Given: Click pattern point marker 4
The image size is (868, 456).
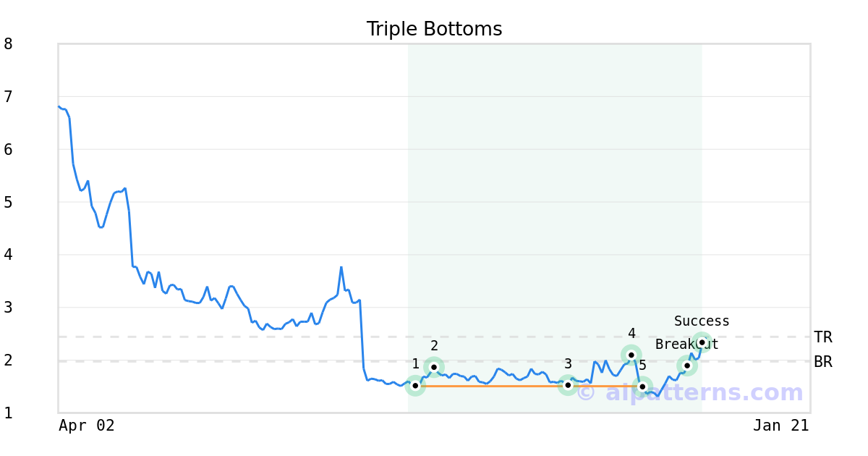Looking at the screenshot, I should (631, 355).
